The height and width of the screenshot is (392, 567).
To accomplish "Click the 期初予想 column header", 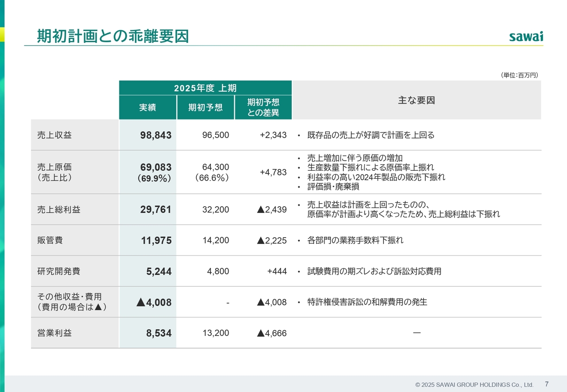I will tap(206, 108).
